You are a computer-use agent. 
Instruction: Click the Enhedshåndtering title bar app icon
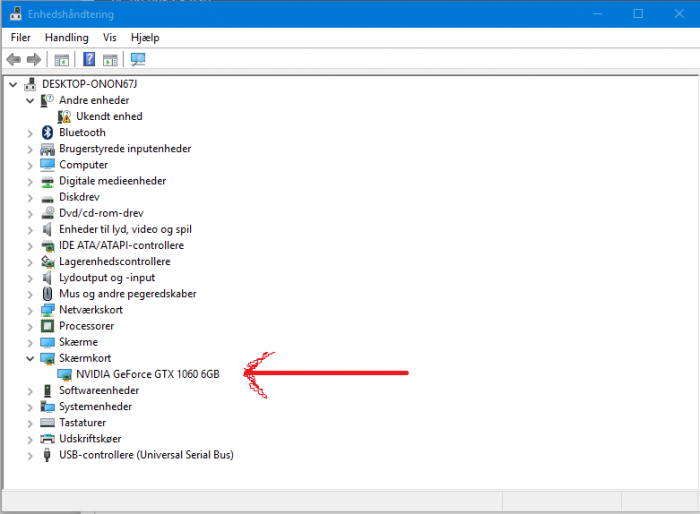point(16,14)
